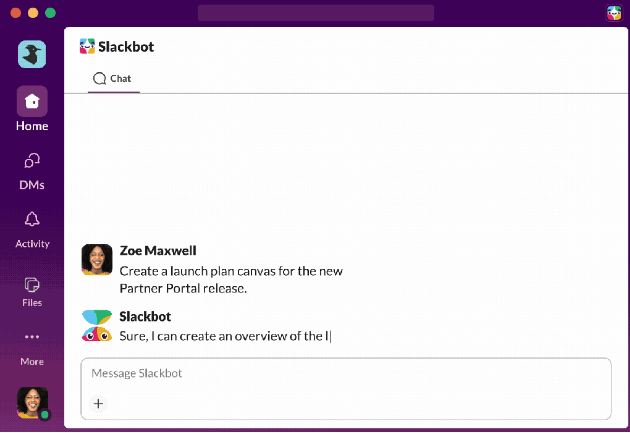Expand the More menu in sidebar
The width and height of the screenshot is (630, 433).
click(32, 338)
